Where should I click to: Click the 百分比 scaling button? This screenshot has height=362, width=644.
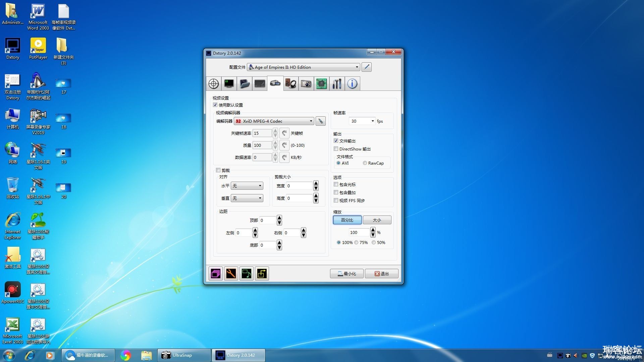347,220
